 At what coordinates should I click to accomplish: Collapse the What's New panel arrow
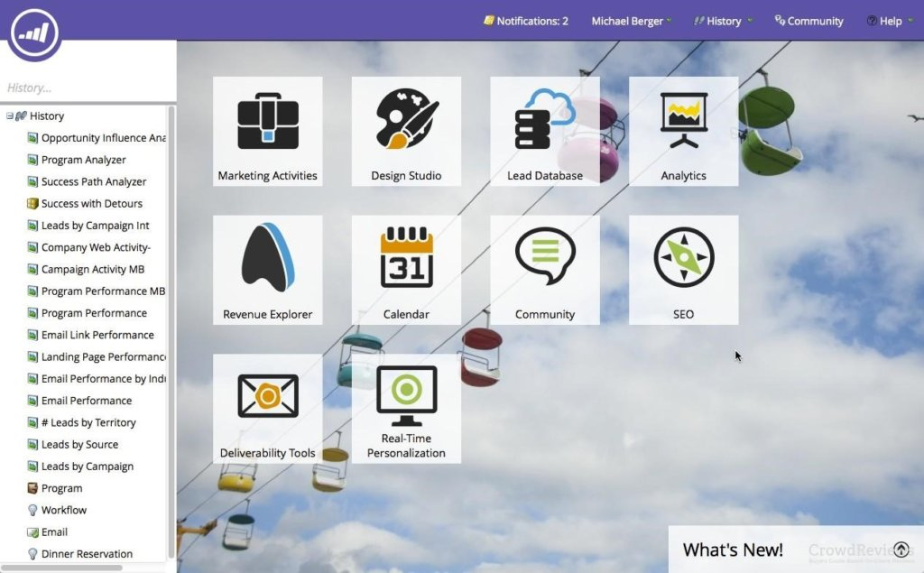[901, 549]
